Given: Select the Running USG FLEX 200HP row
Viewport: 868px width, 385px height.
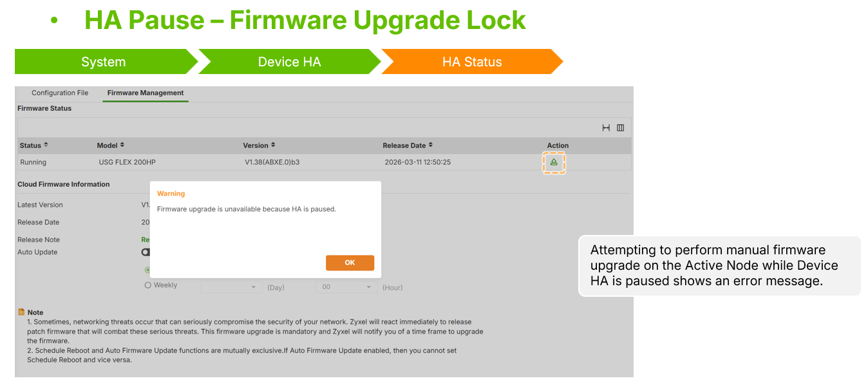Looking at the screenshot, I should [324, 162].
